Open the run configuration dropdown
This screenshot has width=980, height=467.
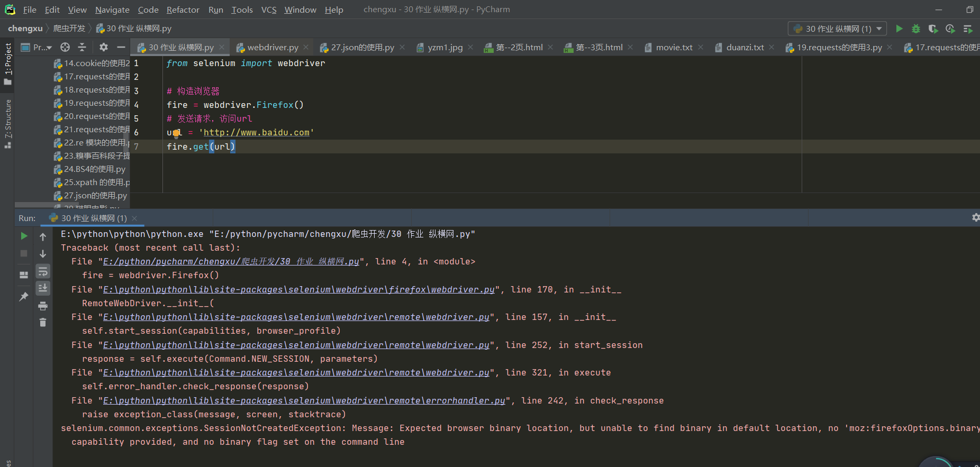[x=837, y=29]
